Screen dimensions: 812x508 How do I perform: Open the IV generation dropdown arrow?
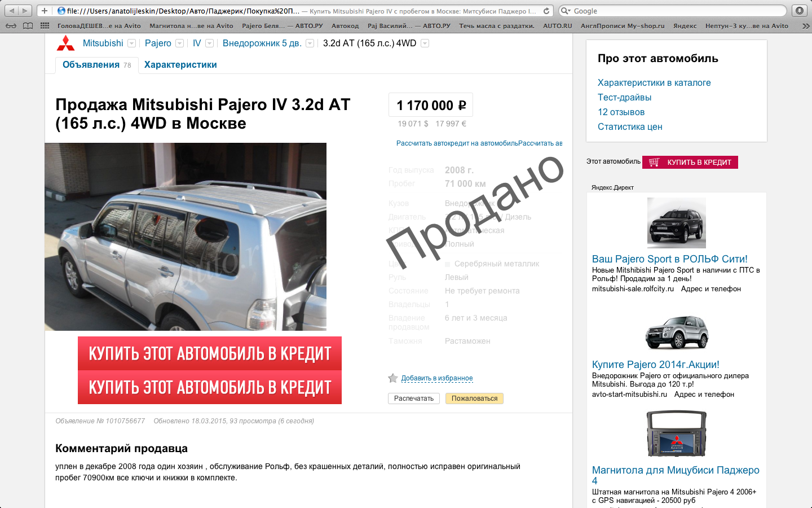[x=210, y=43]
